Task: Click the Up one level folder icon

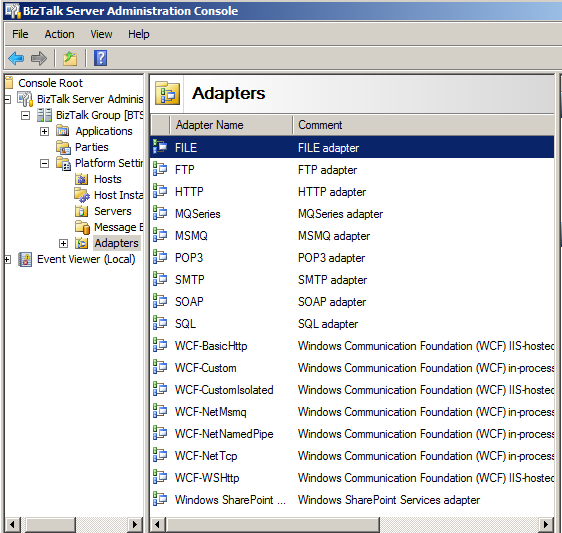Action: pyautogui.click(x=70, y=58)
